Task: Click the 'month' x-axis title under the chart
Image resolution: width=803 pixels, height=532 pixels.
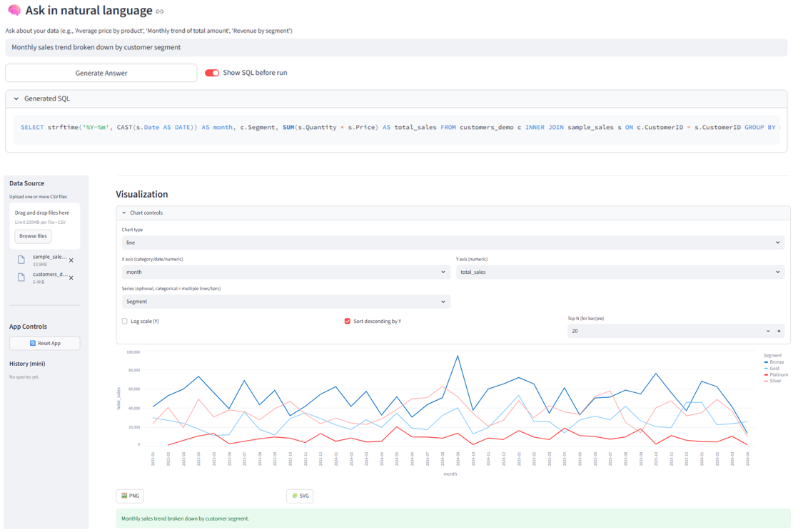Action: 450,474
